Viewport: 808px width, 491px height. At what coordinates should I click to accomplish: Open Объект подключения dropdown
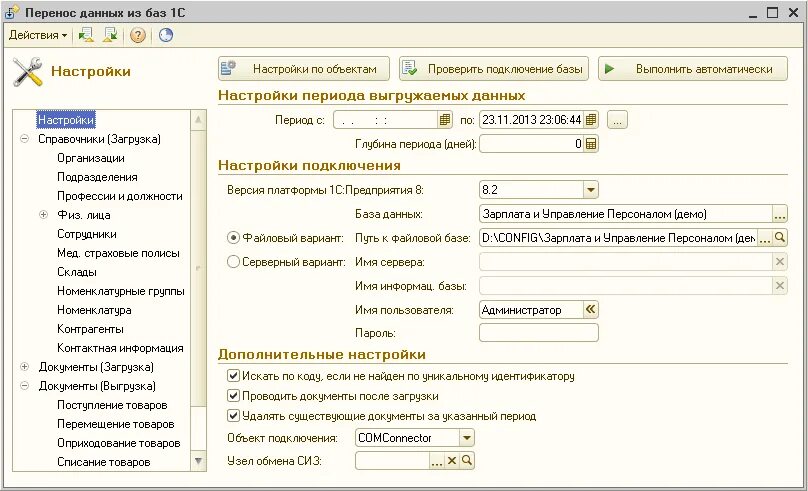[466, 438]
